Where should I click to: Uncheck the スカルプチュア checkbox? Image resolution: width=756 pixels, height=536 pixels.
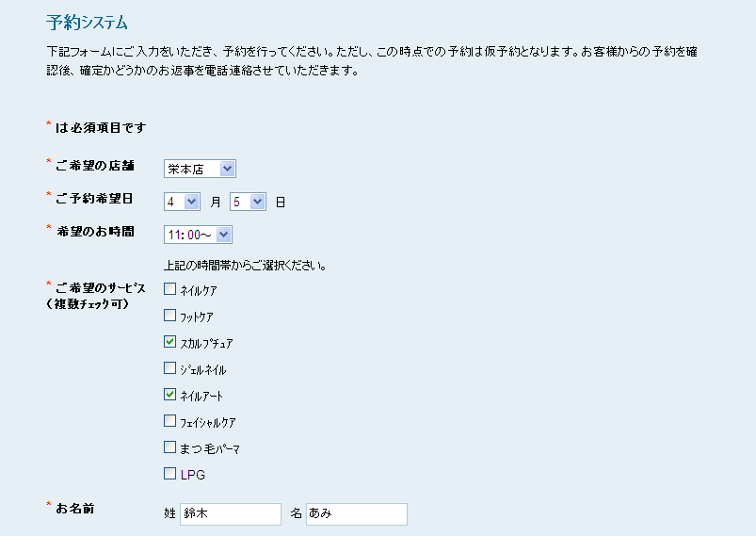click(169, 342)
